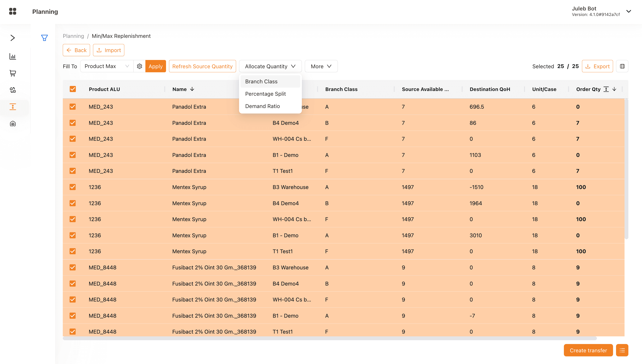Click the 1103 Destination QoH cell

click(475, 155)
